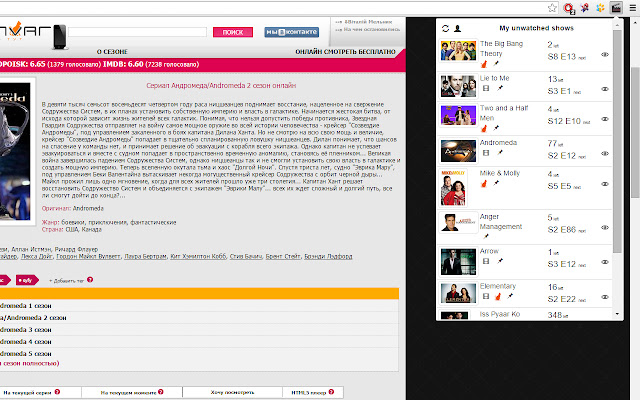Refresh the unwatched shows list
Viewport: 640px width, 400px height.
[x=445, y=28]
